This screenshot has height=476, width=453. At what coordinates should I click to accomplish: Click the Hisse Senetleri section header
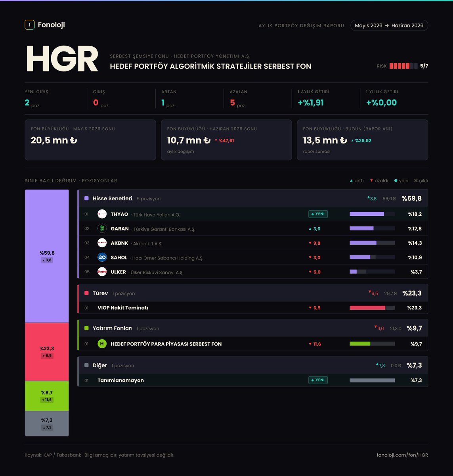[x=253, y=198]
